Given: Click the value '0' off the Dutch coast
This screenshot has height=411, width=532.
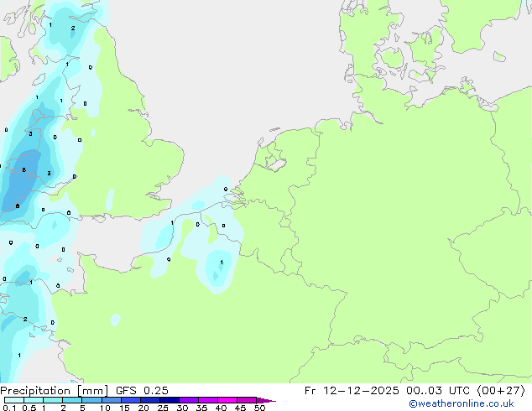Looking at the screenshot, I should click(226, 190).
